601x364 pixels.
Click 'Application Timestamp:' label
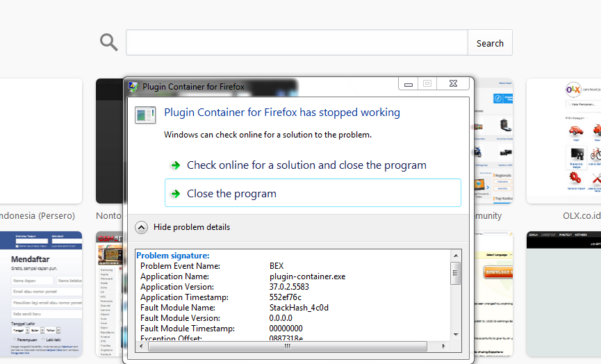(x=184, y=297)
